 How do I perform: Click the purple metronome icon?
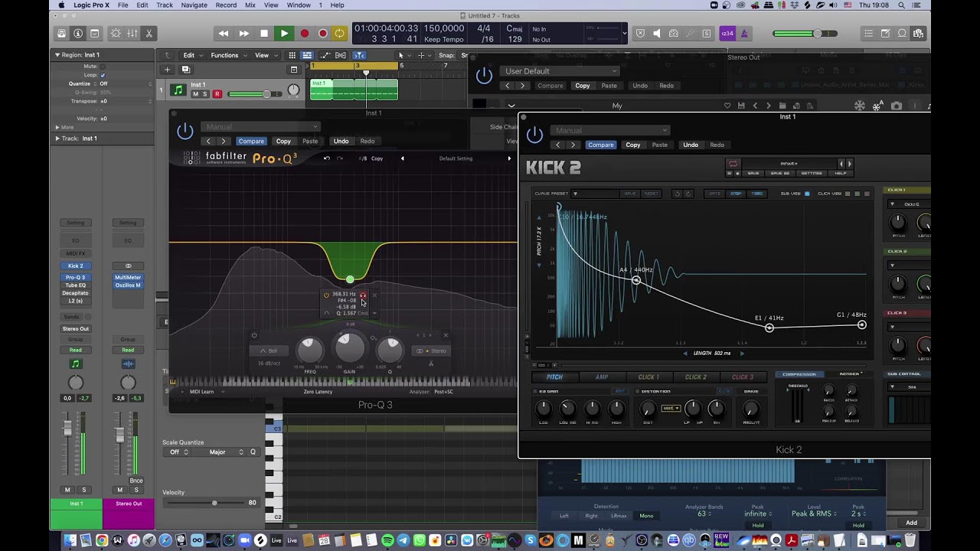coord(744,34)
